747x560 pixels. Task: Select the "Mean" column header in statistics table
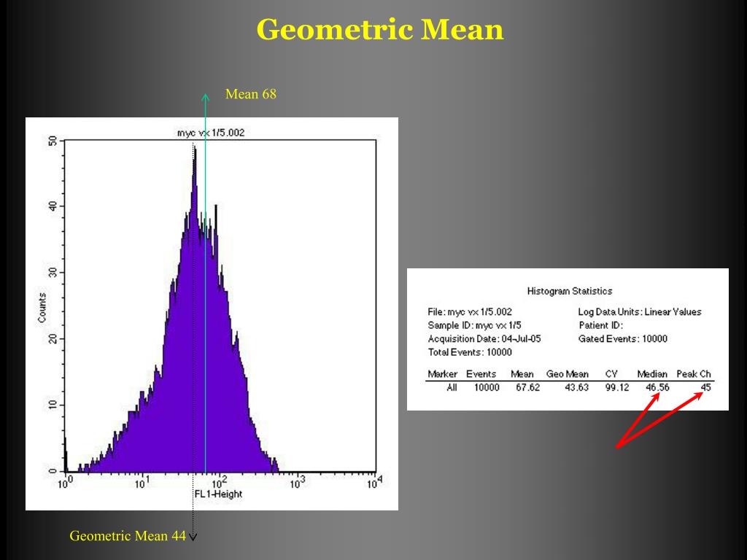pyautogui.click(x=522, y=374)
